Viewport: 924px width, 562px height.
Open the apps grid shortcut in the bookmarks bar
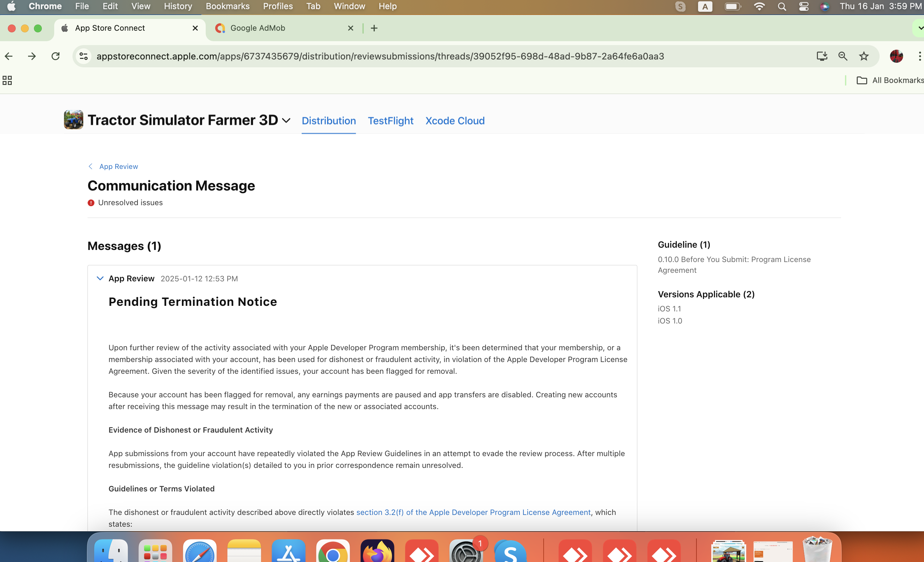click(x=7, y=80)
